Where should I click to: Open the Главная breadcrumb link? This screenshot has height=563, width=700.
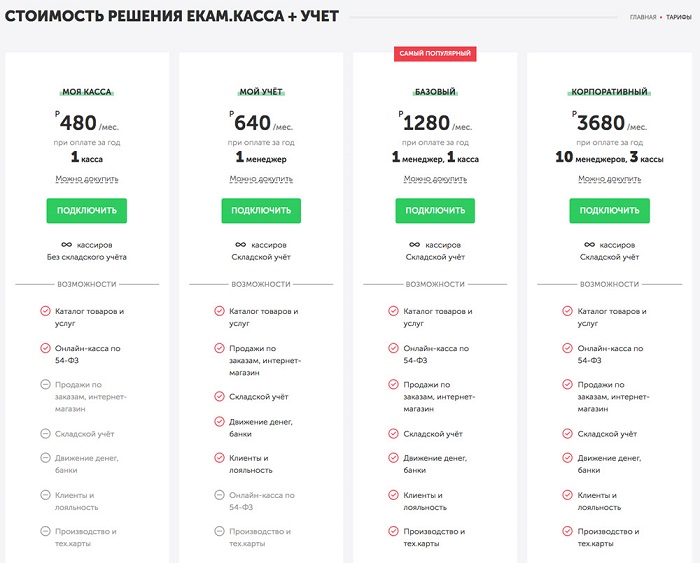click(x=643, y=17)
